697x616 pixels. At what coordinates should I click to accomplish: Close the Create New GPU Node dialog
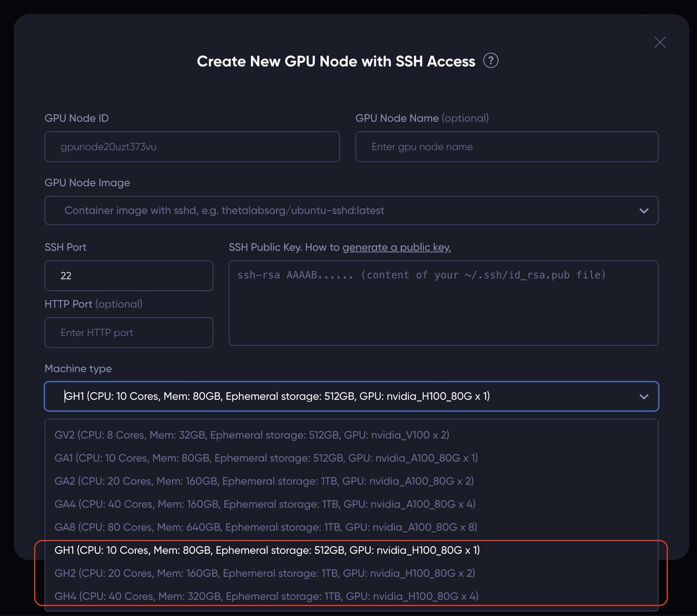(660, 42)
